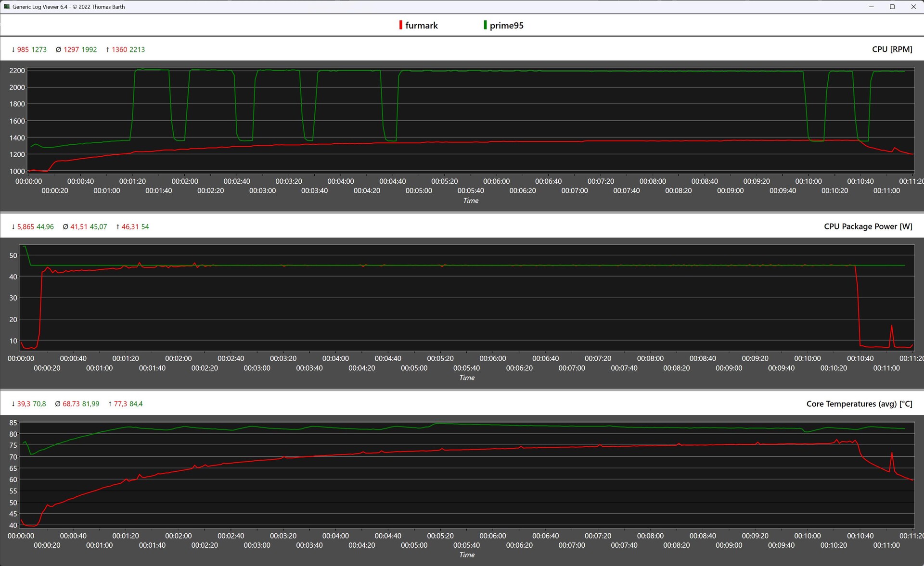Click the minimum arrow icon in Package Power stats

coord(13,227)
